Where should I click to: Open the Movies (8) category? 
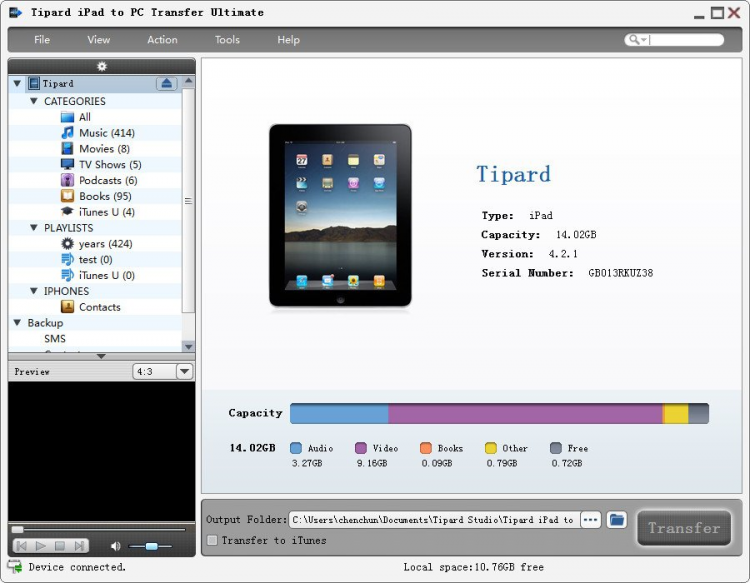[x=104, y=149]
